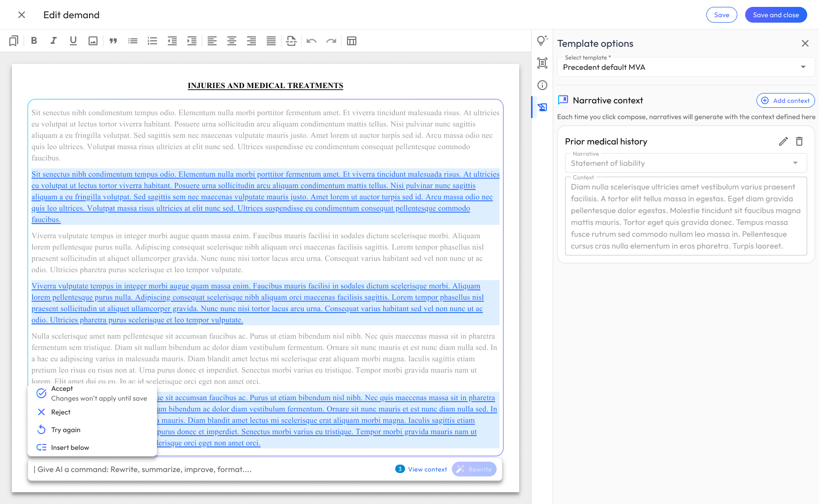Image resolution: width=819 pixels, height=504 pixels.
Task: Click the Narrative context heading
Action: coord(607,100)
